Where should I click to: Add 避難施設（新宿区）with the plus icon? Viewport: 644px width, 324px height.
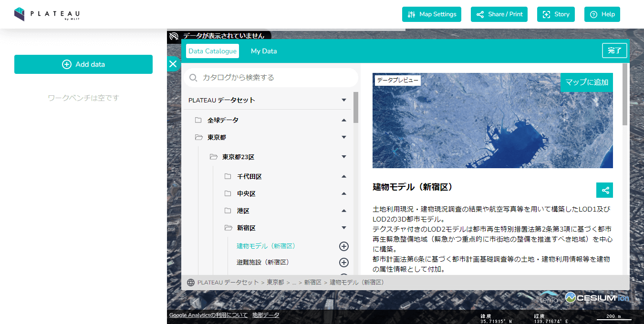tap(344, 263)
